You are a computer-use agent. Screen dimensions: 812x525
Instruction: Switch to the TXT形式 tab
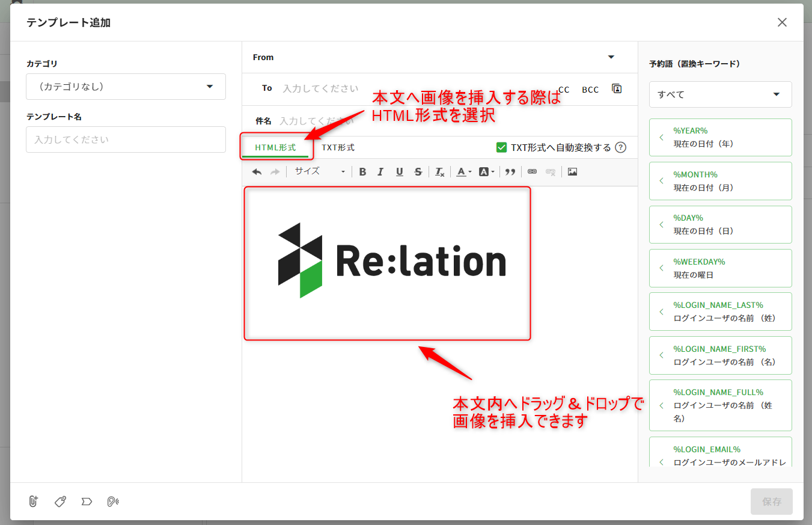[x=338, y=147]
